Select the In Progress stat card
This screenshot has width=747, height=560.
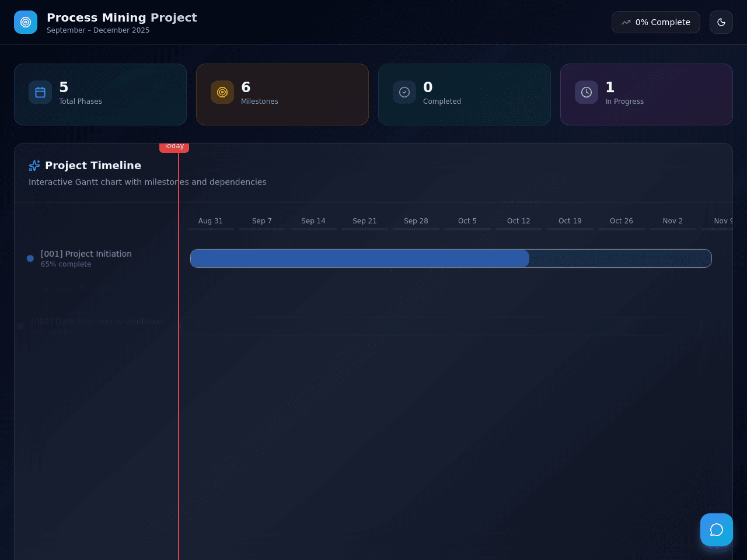coord(647,94)
